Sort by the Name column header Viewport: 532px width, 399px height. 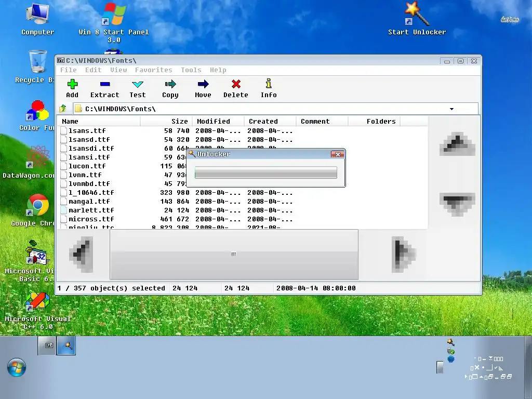(99, 121)
